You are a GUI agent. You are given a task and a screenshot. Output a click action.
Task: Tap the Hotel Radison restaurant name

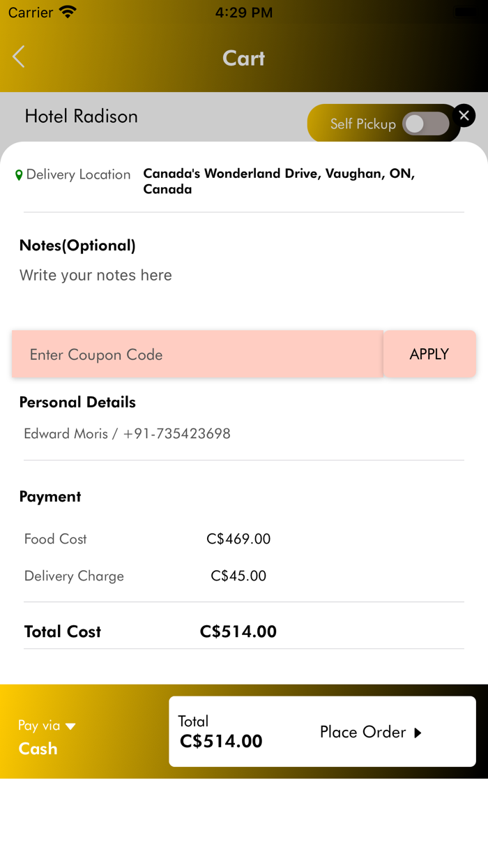[82, 116]
